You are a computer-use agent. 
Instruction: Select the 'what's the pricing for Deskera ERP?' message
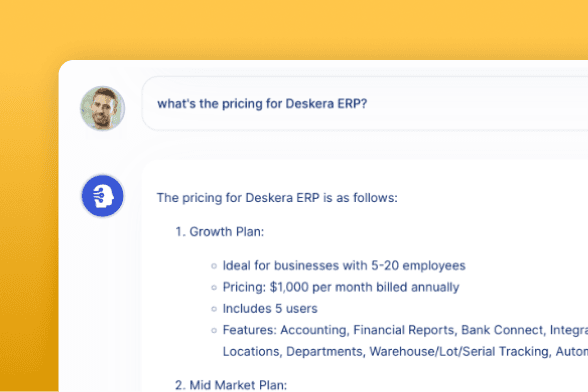pyautogui.click(x=262, y=104)
